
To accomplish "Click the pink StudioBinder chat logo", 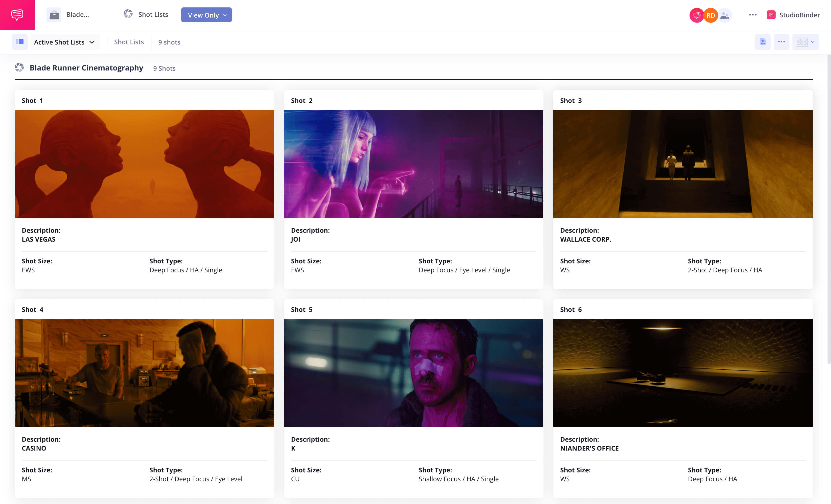I will coord(17,15).
